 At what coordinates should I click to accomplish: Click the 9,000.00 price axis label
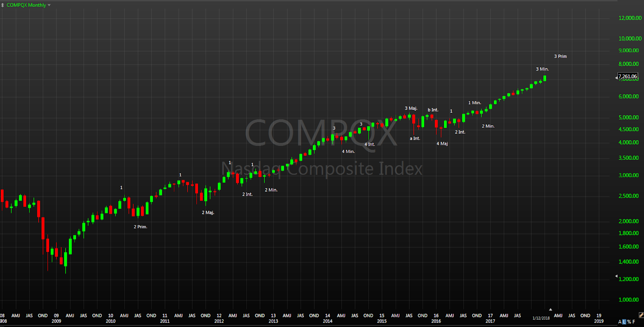point(629,51)
